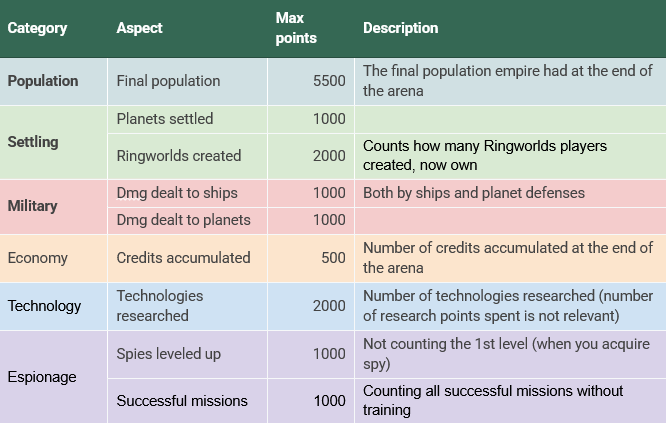The image size is (666, 423).
Task: Select the Successful missions cell
Action: coord(187,401)
